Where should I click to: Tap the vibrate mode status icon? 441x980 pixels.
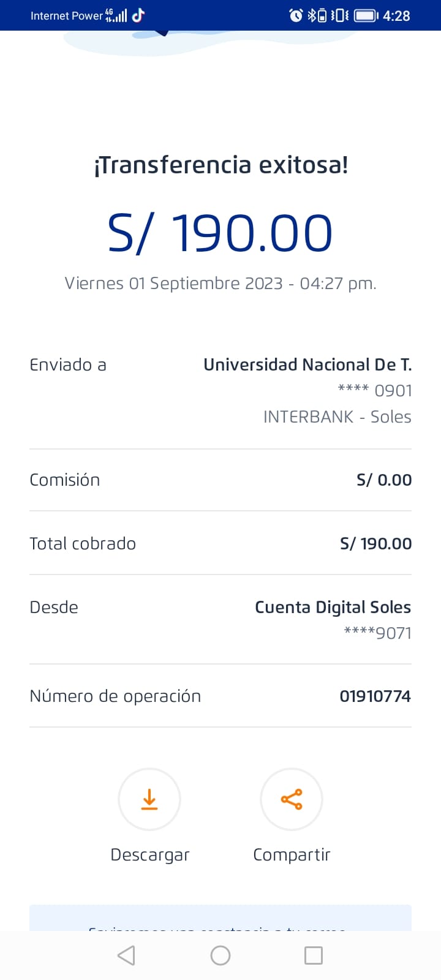click(339, 15)
